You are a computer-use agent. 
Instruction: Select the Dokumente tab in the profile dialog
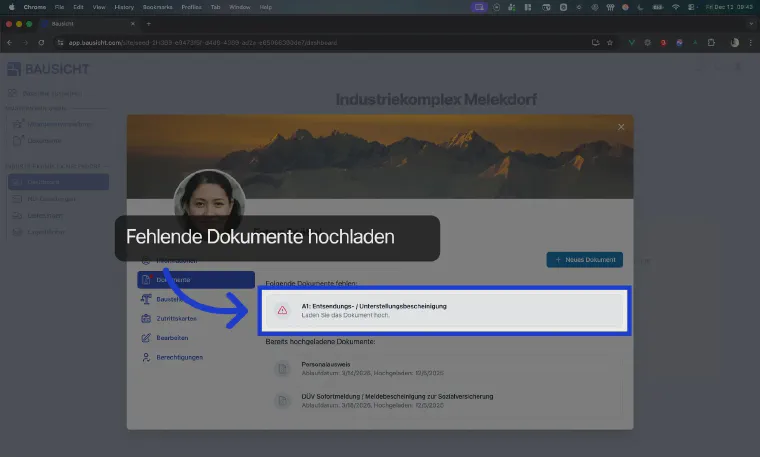[196, 280]
